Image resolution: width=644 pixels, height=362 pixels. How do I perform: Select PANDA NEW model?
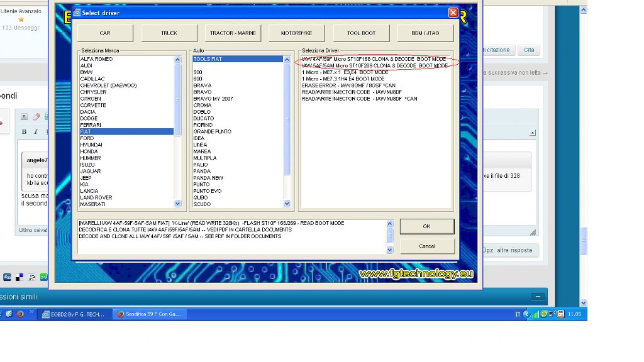[x=208, y=178]
